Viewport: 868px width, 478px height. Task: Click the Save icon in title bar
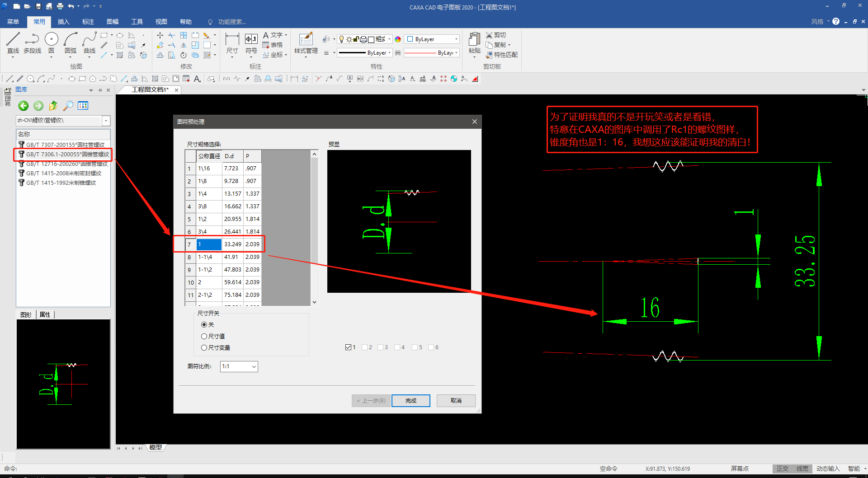(x=38, y=6)
